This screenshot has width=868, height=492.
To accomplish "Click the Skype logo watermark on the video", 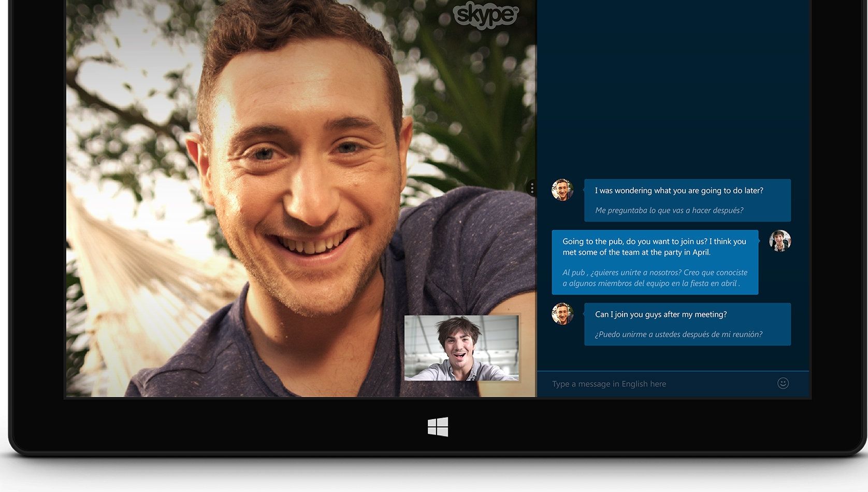I will pos(486,15).
